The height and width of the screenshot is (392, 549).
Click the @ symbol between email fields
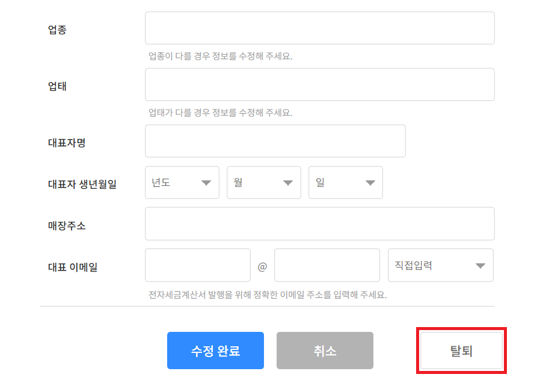coord(262,267)
